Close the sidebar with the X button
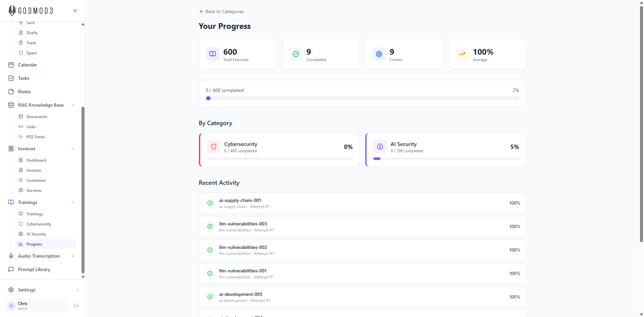 (75, 11)
